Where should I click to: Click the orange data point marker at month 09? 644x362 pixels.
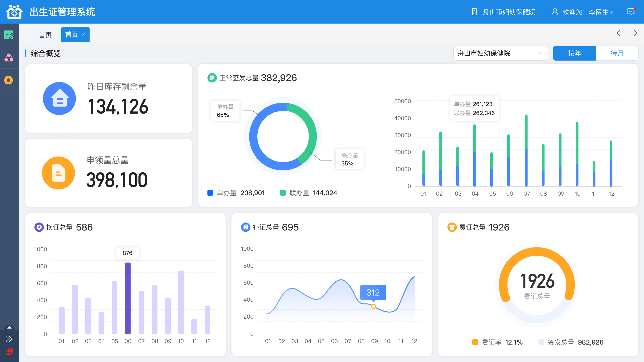pos(373,307)
